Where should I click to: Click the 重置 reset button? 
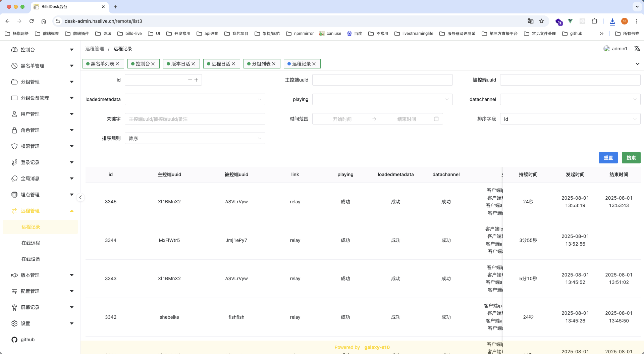(608, 158)
